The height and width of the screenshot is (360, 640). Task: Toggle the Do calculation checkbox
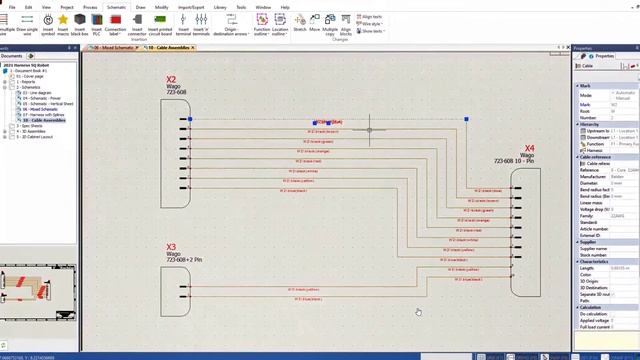coord(613,314)
